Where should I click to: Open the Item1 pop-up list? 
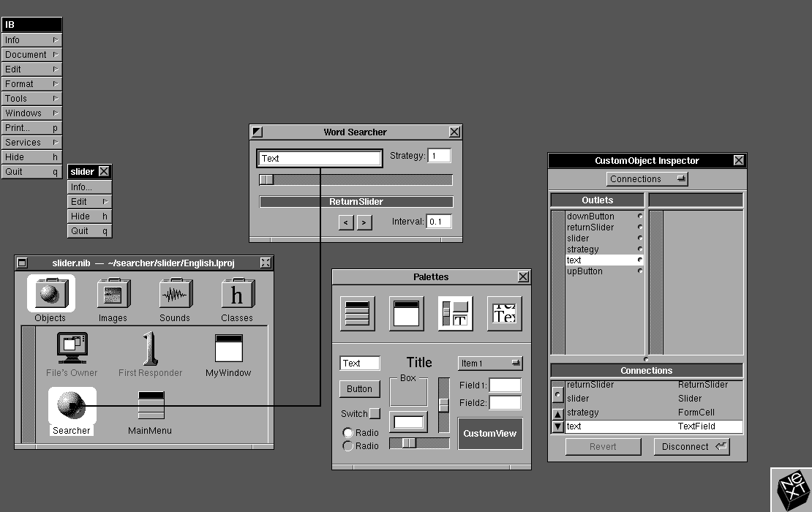[x=489, y=364]
